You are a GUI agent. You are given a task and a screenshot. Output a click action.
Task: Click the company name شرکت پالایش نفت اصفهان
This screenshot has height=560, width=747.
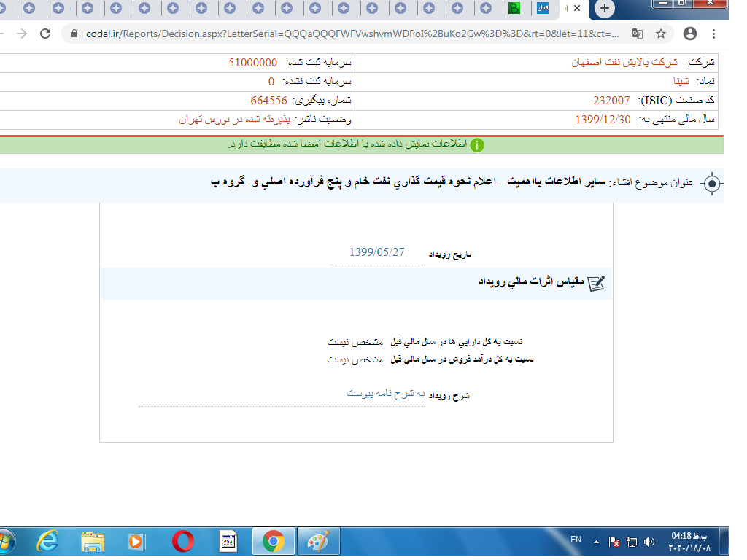coord(624,63)
